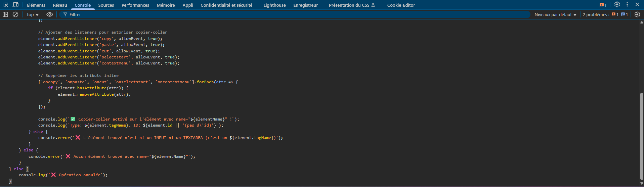Open the Niveaux par défaut dropdown
The height and width of the screenshot is (187, 644).
(555, 14)
